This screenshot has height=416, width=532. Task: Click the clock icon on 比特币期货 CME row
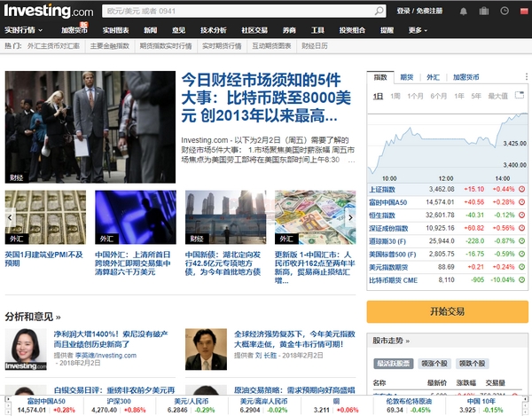pos(522,280)
